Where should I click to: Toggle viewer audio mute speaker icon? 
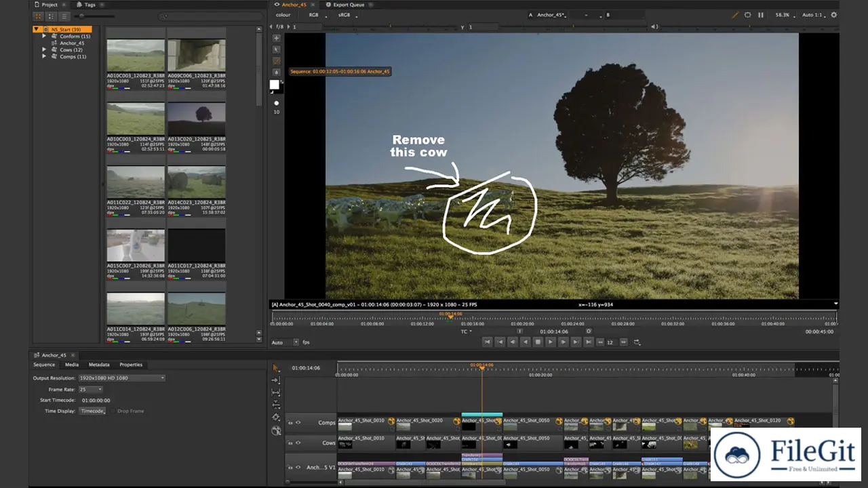pos(654,26)
